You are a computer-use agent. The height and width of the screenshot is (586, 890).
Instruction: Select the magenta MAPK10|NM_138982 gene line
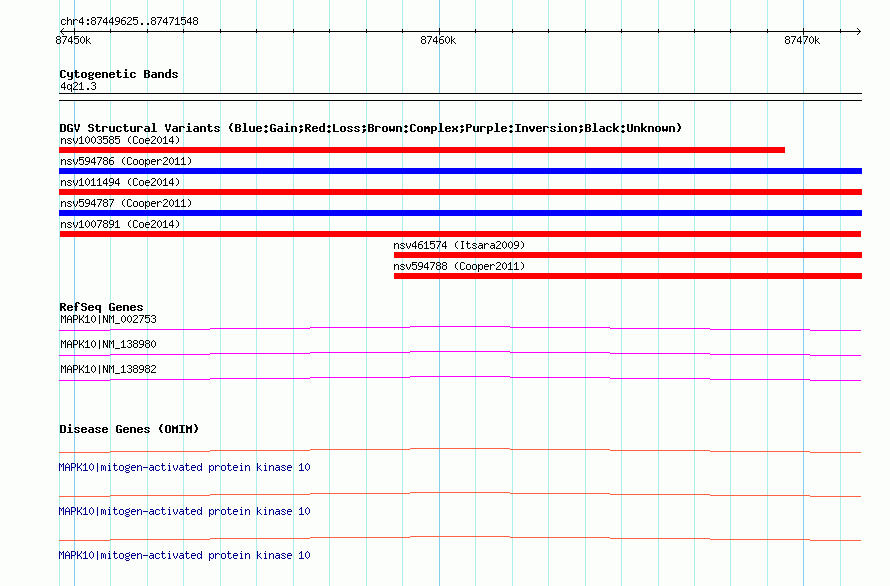click(x=460, y=378)
